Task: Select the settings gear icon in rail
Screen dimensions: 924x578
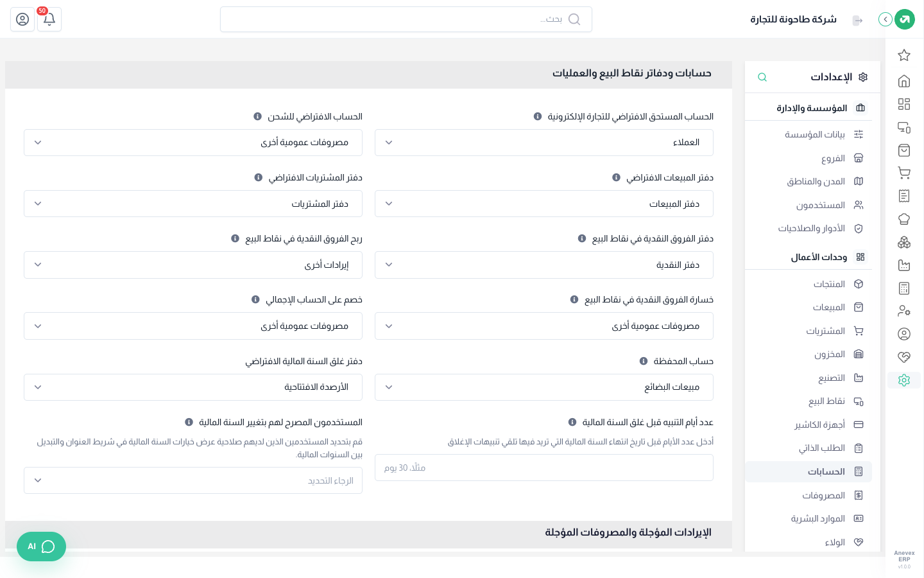Action: [904, 380]
